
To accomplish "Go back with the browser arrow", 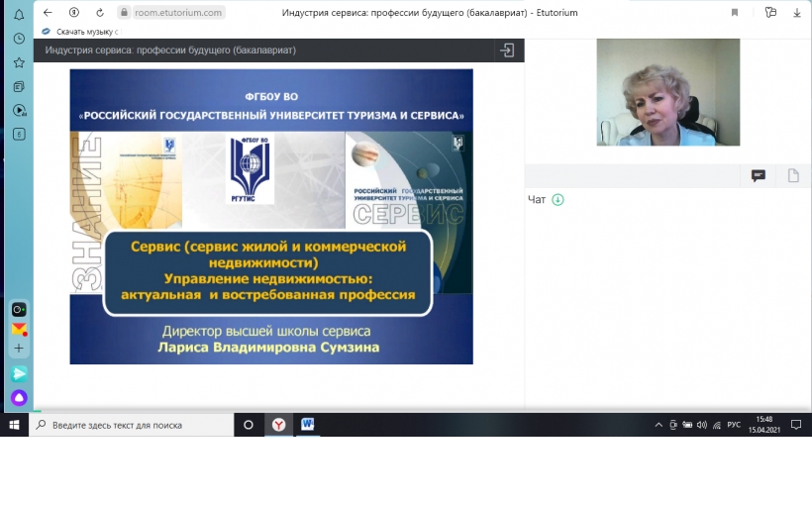I will tap(48, 13).
